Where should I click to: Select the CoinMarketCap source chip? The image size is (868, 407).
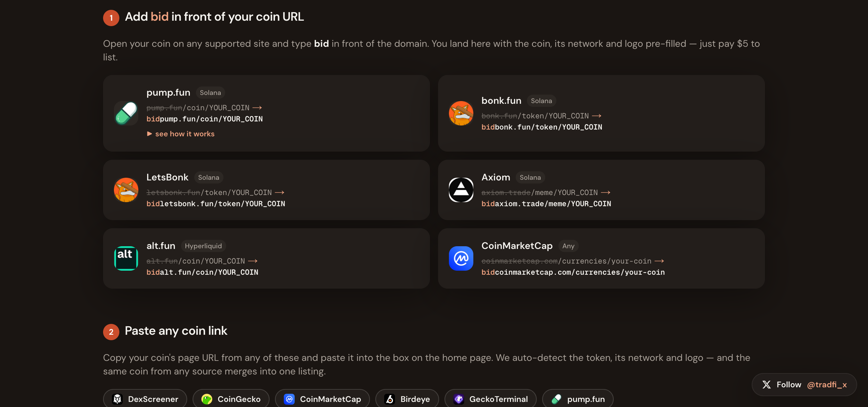pyautogui.click(x=322, y=399)
